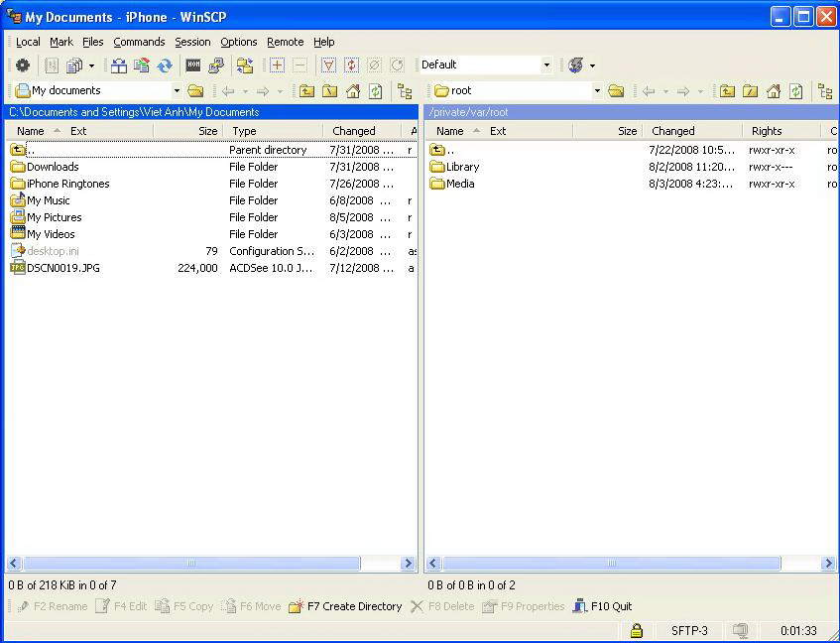Toggle local panel directory tree icon
840x643 pixels.
click(x=405, y=91)
